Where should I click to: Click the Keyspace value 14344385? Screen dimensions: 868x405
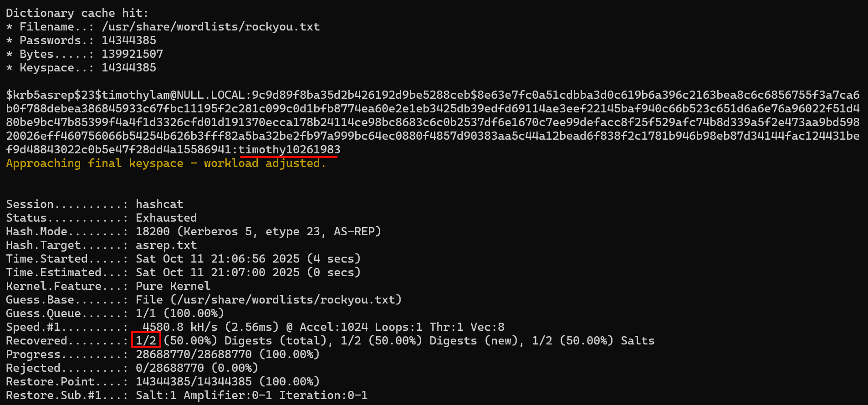coord(128,68)
